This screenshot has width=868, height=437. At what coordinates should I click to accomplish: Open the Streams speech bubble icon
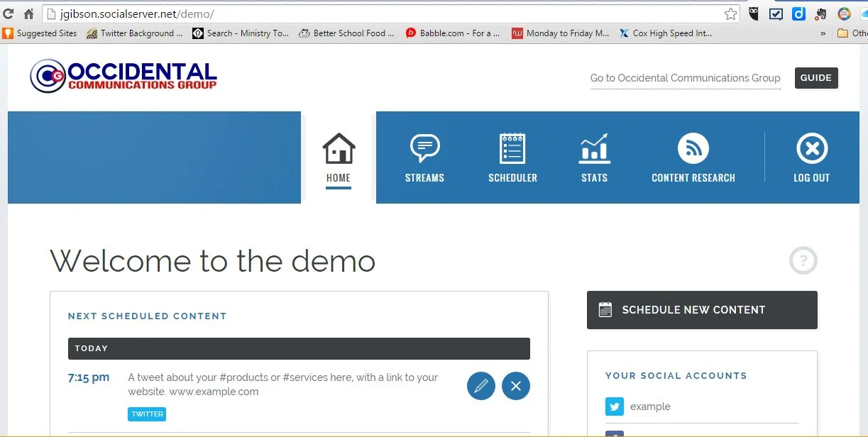coord(424,149)
